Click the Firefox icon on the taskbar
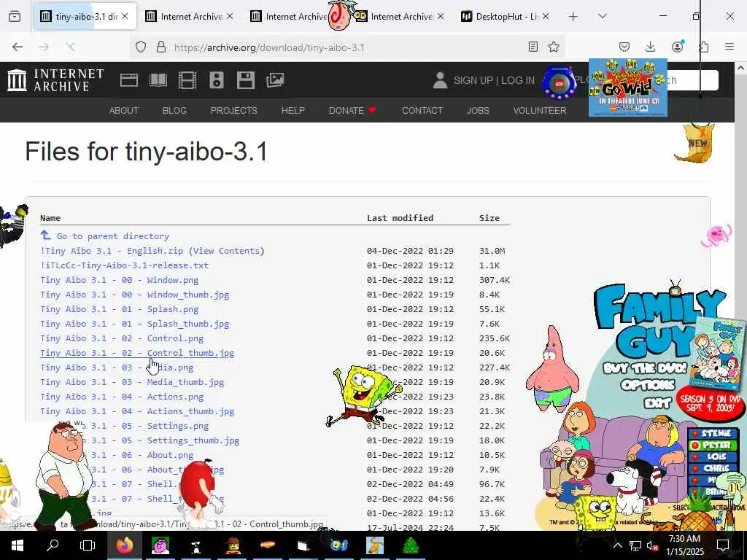 pyautogui.click(x=125, y=545)
